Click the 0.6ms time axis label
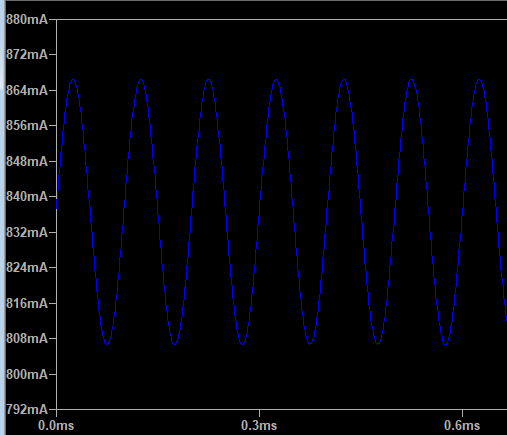507x435 pixels. [462, 426]
